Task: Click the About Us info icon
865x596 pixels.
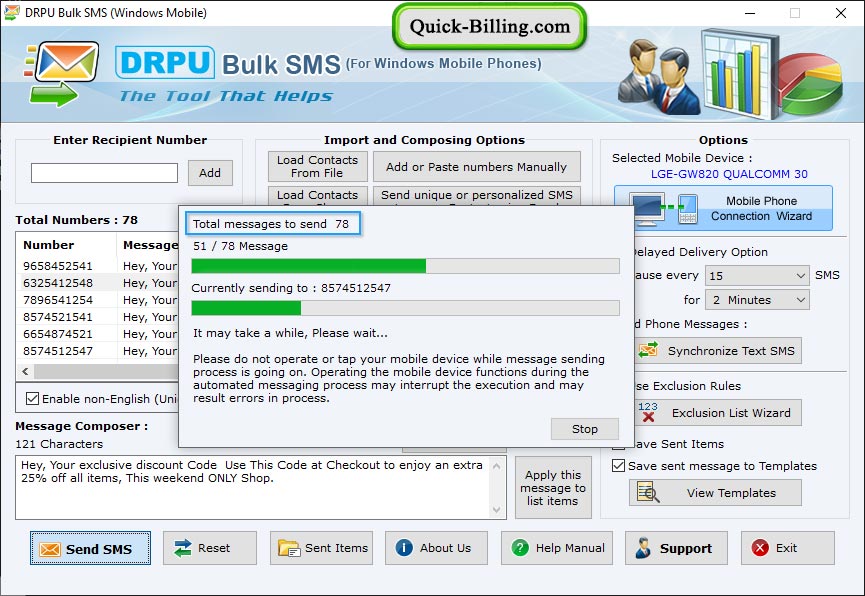Action: pos(404,548)
